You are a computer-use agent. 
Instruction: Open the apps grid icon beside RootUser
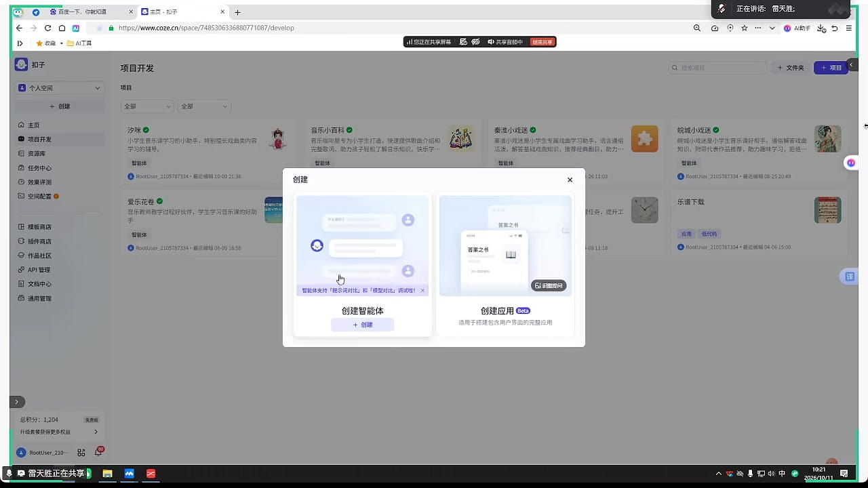point(81,453)
